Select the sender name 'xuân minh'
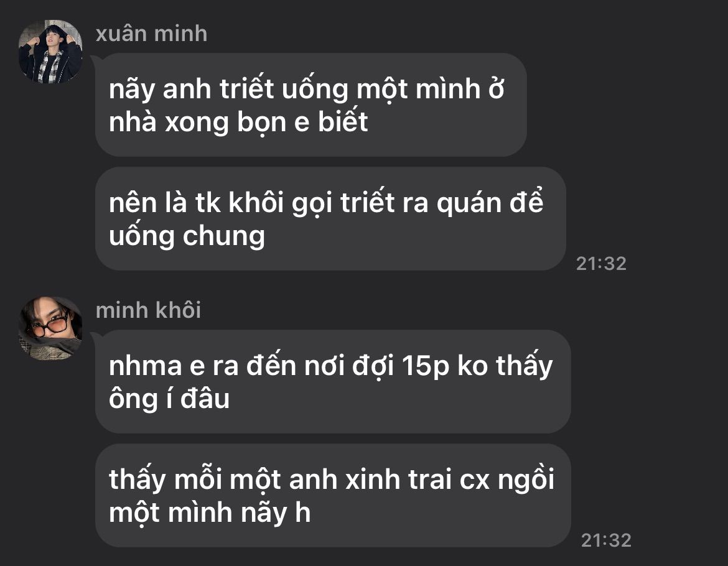This screenshot has height=566, width=728. [x=151, y=34]
